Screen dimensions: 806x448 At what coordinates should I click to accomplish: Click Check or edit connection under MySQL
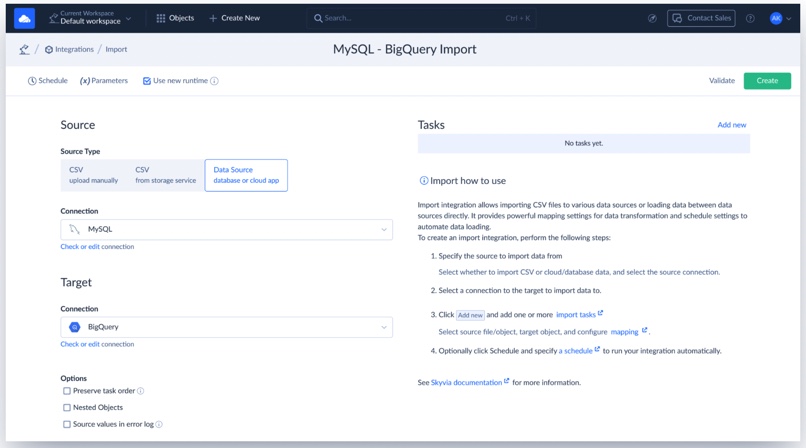pyautogui.click(x=97, y=247)
